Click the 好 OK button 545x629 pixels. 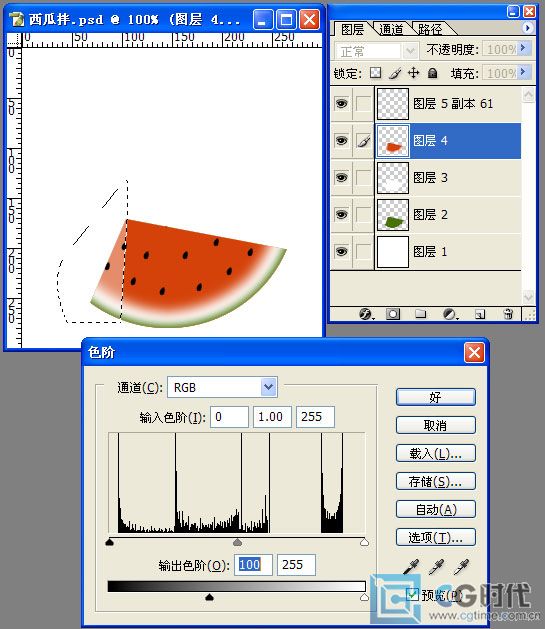(436, 397)
